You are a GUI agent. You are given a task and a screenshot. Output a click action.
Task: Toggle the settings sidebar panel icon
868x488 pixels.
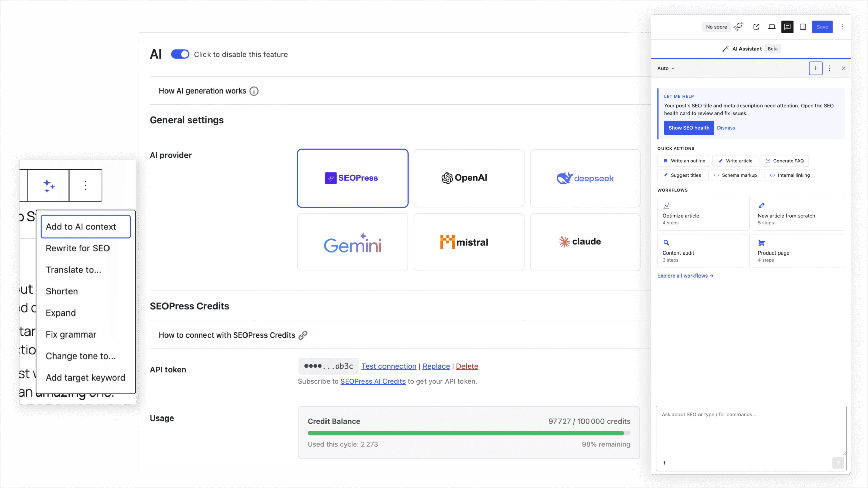803,27
